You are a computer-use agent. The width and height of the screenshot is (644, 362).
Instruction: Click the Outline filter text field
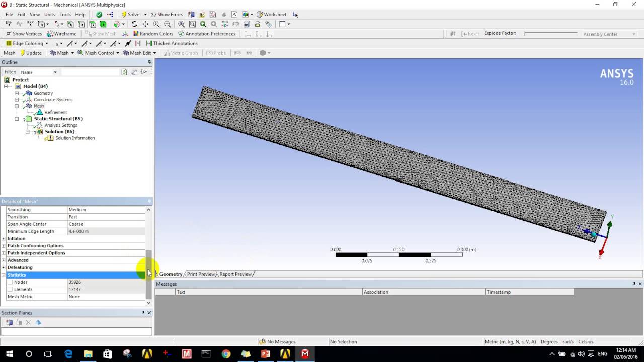(x=90, y=72)
